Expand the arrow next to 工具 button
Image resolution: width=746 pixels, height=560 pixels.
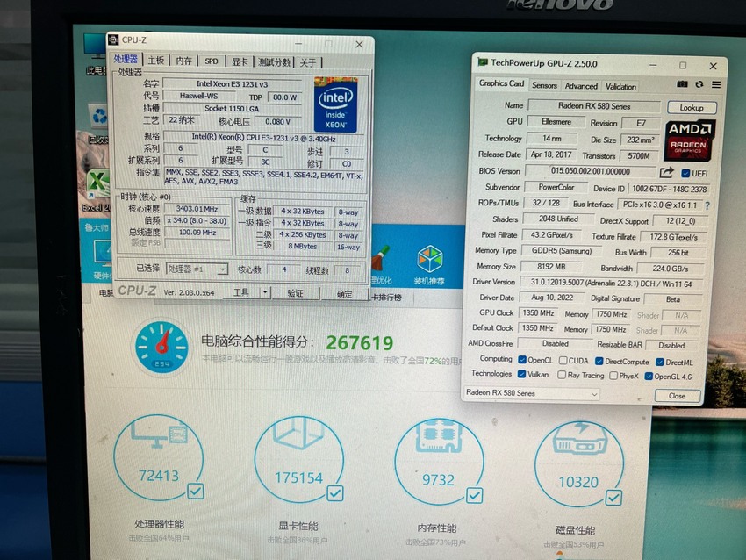(265, 292)
